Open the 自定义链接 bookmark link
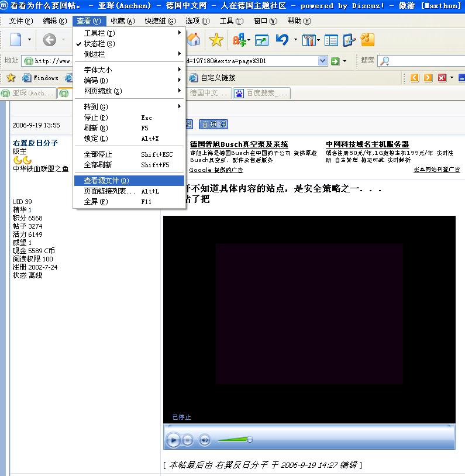Viewport: 465px width, 476px height. (x=218, y=78)
